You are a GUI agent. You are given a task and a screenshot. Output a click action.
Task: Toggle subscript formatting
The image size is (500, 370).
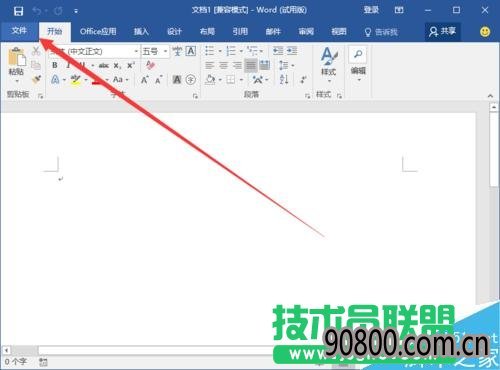[x=117, y=65]
